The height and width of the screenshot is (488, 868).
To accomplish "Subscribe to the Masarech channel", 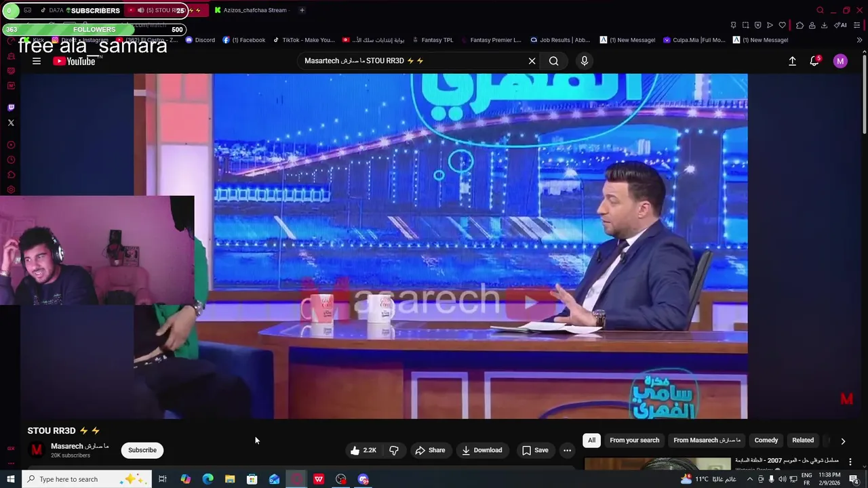I will 142,450.
